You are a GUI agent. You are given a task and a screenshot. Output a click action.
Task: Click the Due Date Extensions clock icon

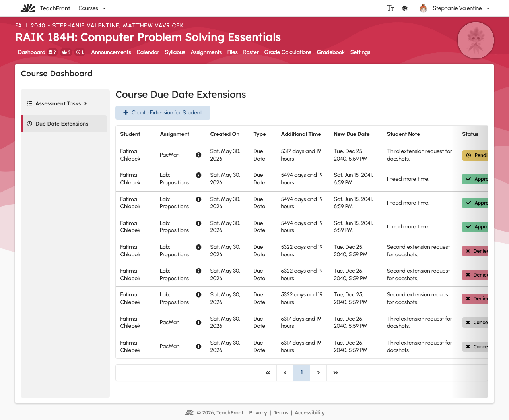click(x=29, y=124)
